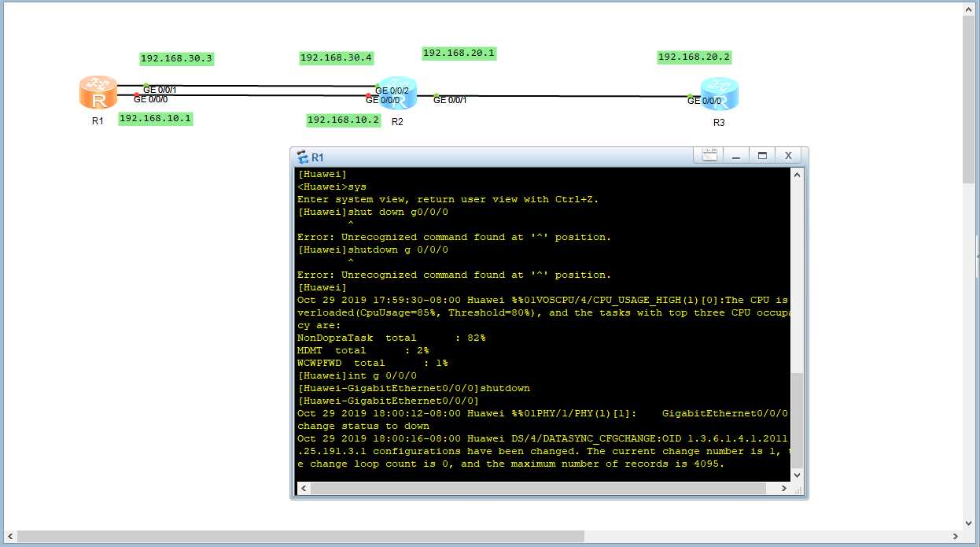Click the side panel handle on right edge
The width and height of the screenshot is (980, 547).
point(978,256)
